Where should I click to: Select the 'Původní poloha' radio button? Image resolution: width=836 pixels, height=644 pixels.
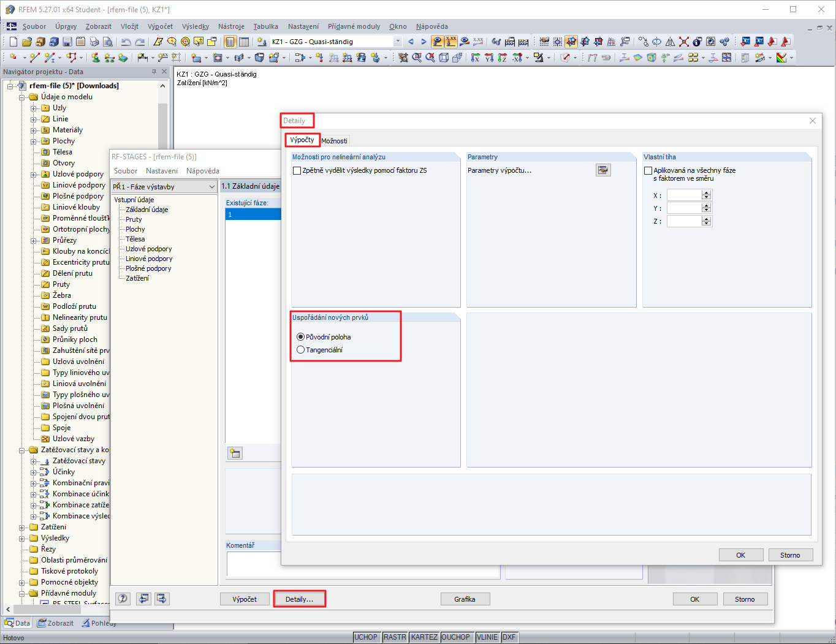click(300, 337)
